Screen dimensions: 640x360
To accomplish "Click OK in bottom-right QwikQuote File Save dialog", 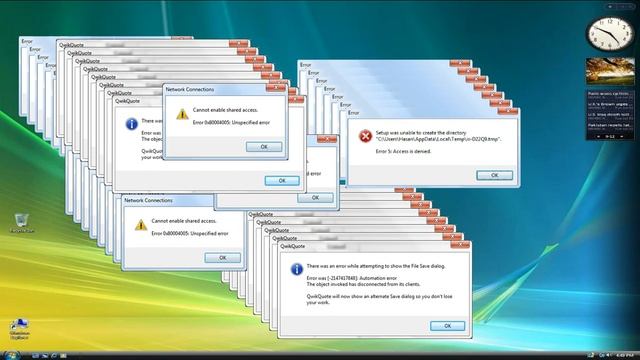I will [447, 326].
